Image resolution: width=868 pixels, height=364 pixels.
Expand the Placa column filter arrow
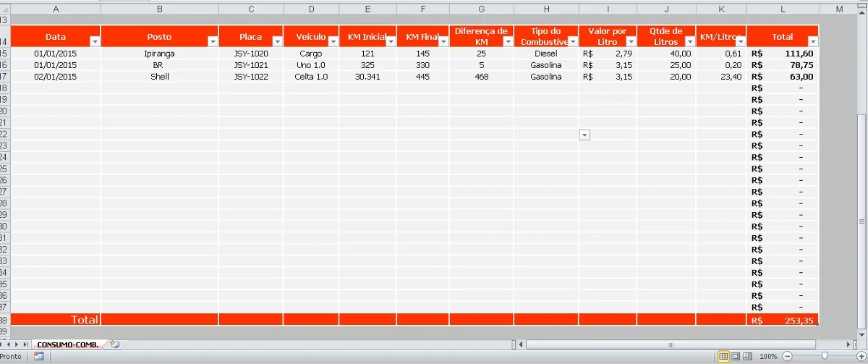pyautogui.click(x=277, y=42)
